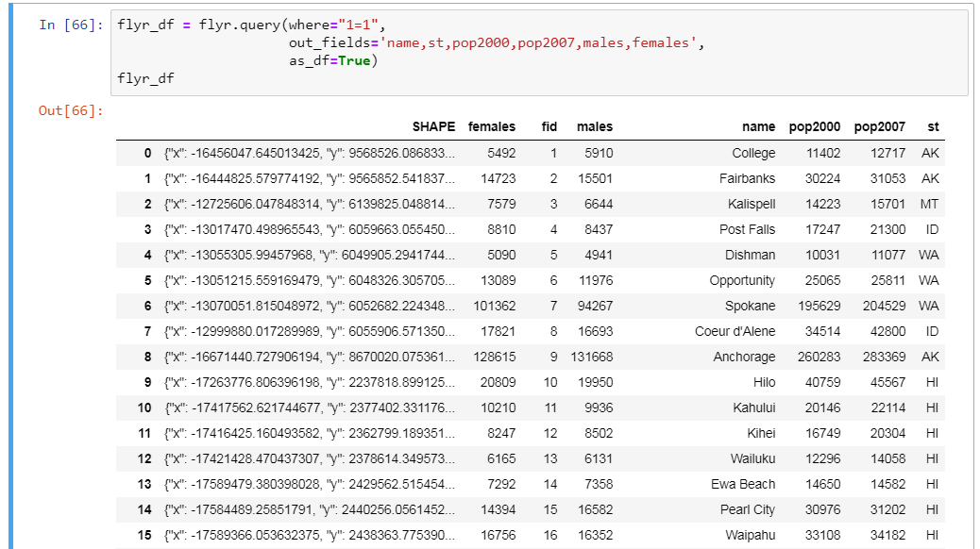Click row index 15 for Waipahu
Image resolution: width=980 pixels, height=549 pixels.
pyautogui.click(x=144, y=535)
